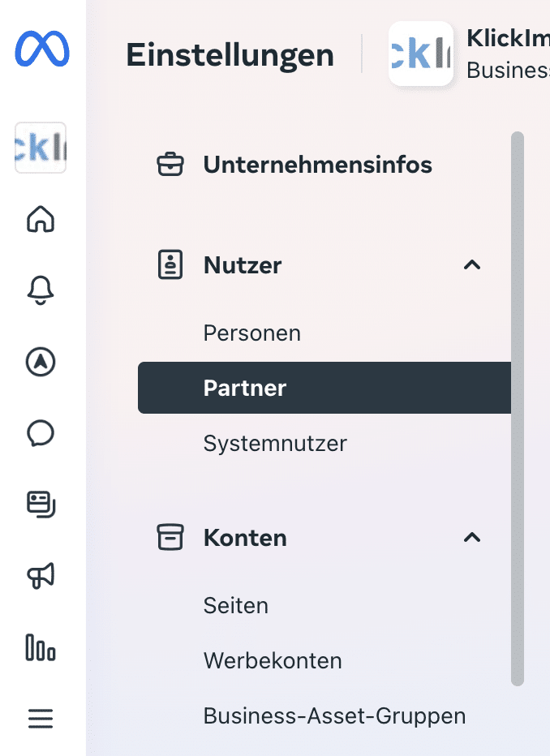Open Systemnutzer settings page
550x756 pixels.
point(275,444)
